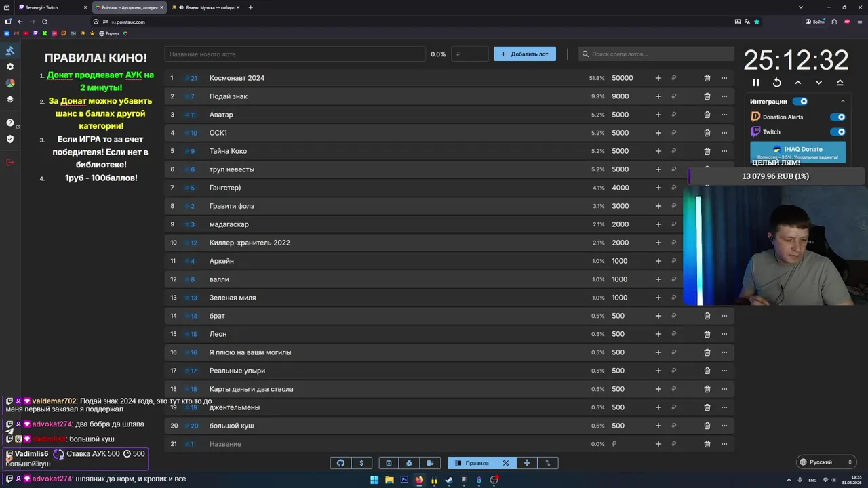Add amount to Зеленая миля lot
868x488 pixels.
[x=658, y=298]
